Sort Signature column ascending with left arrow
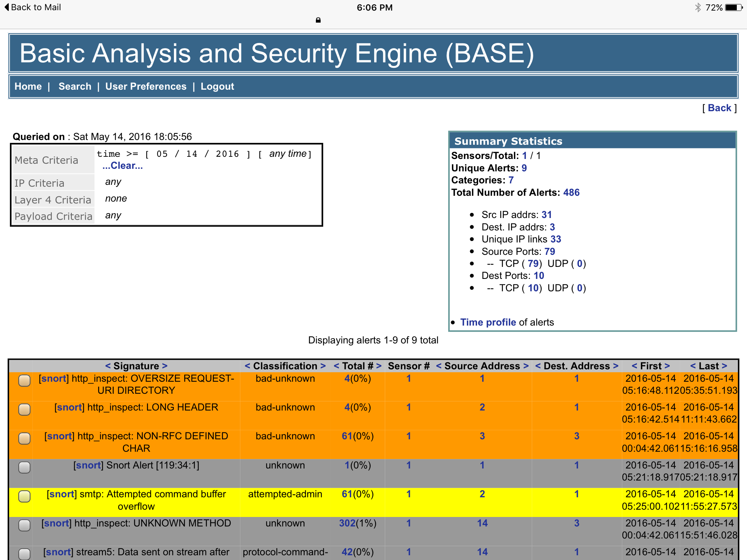Image resolution: width=747 pixels, height=560 pixels. pyautogui.click(x=108, y=366)
